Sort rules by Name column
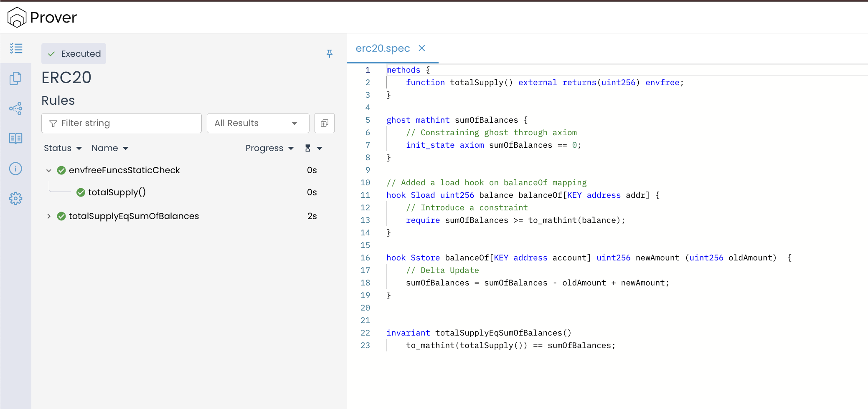868x409 pixels. (x=110, y=148)
